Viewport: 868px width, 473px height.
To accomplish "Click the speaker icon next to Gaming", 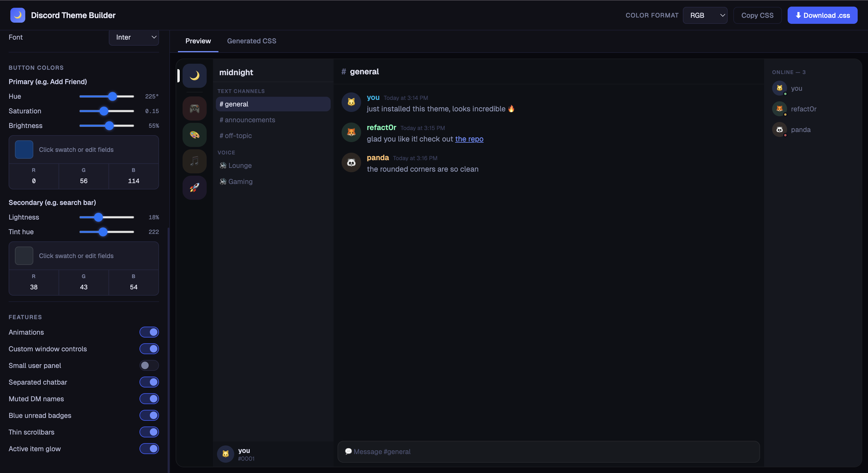I will pyautogui.click(x=223, y=182).
